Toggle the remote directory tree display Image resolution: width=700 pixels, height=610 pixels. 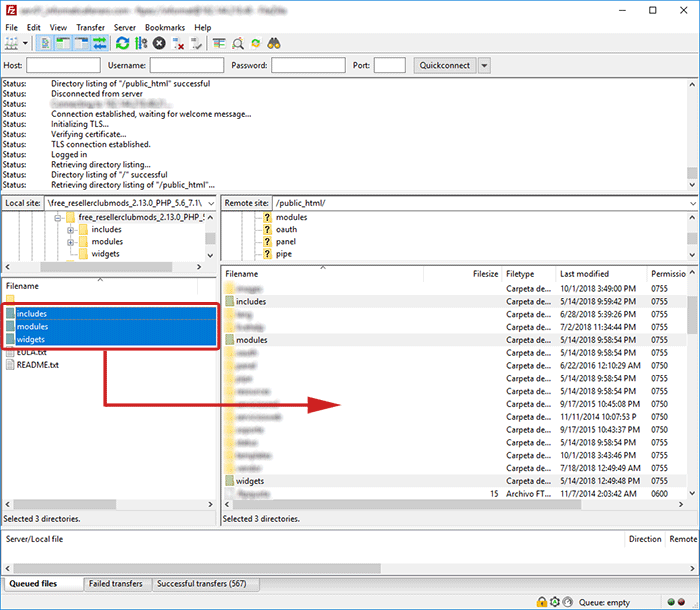tap(82, 43)
